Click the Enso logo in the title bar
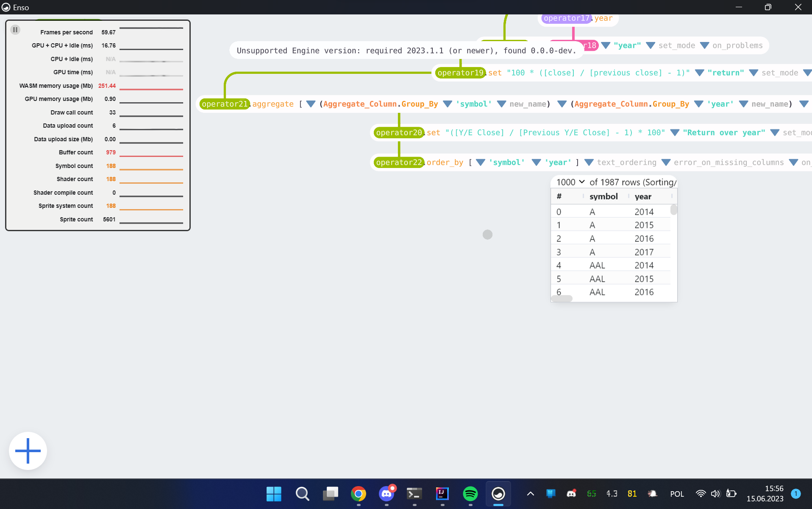Screen dimensions: 812x509 coord(6,7)
